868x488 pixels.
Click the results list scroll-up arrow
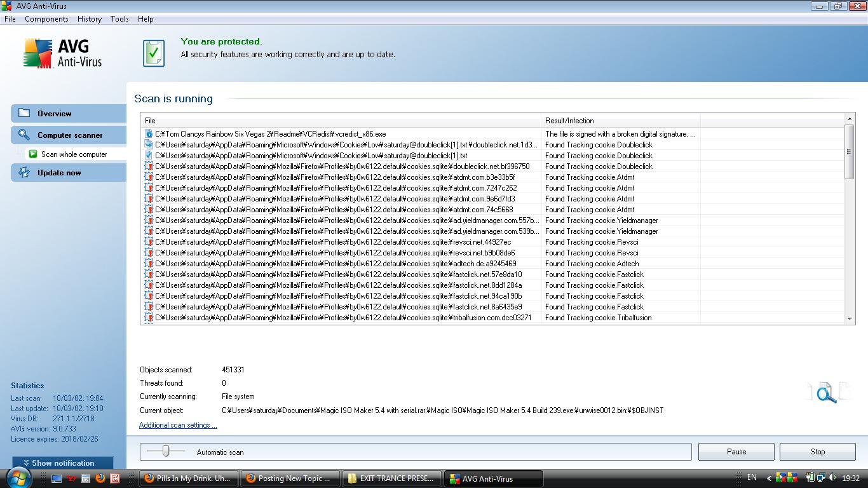point(850,119)
